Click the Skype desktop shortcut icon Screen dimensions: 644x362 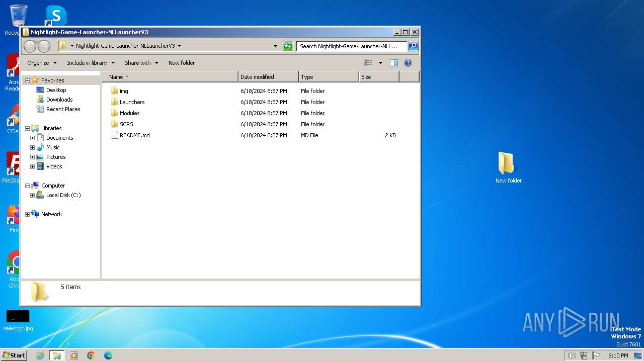click(x=56, y=16)
